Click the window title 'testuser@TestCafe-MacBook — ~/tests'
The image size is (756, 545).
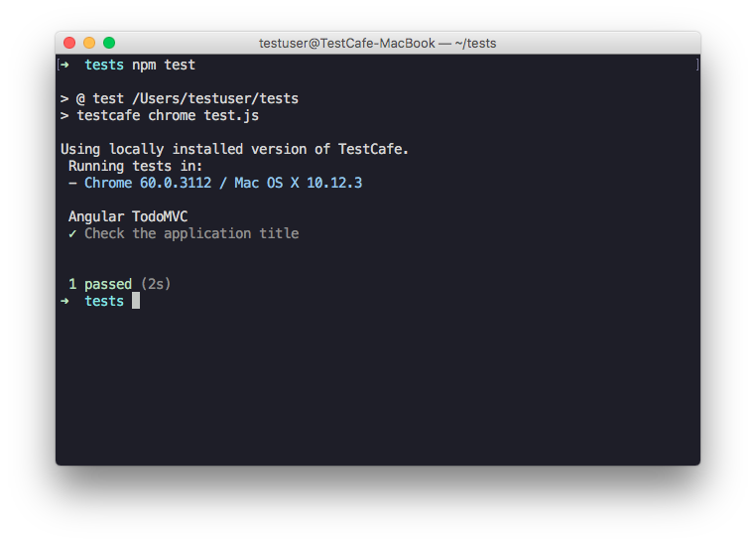click(377, 43)
